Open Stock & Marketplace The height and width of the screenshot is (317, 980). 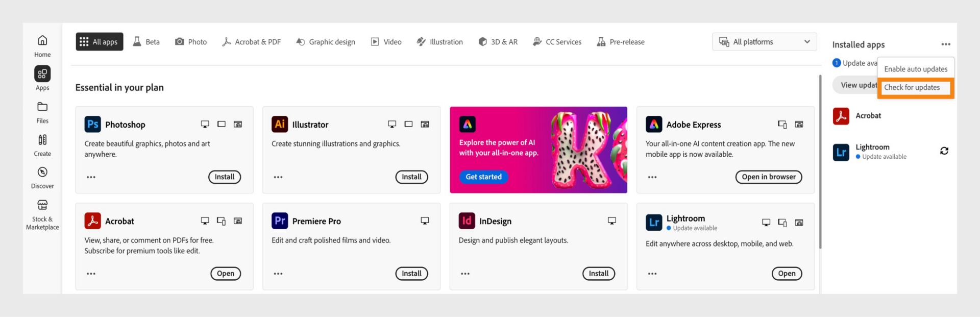point(42,206)
